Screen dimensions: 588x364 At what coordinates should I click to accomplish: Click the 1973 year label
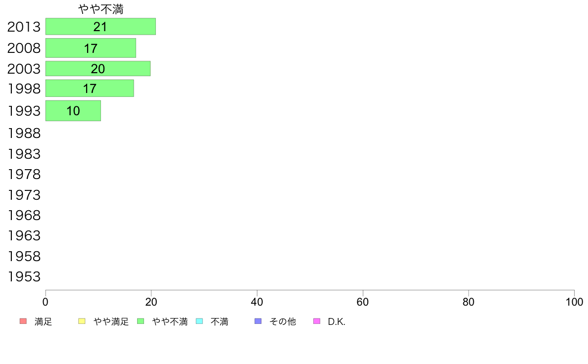click(24, 195)
